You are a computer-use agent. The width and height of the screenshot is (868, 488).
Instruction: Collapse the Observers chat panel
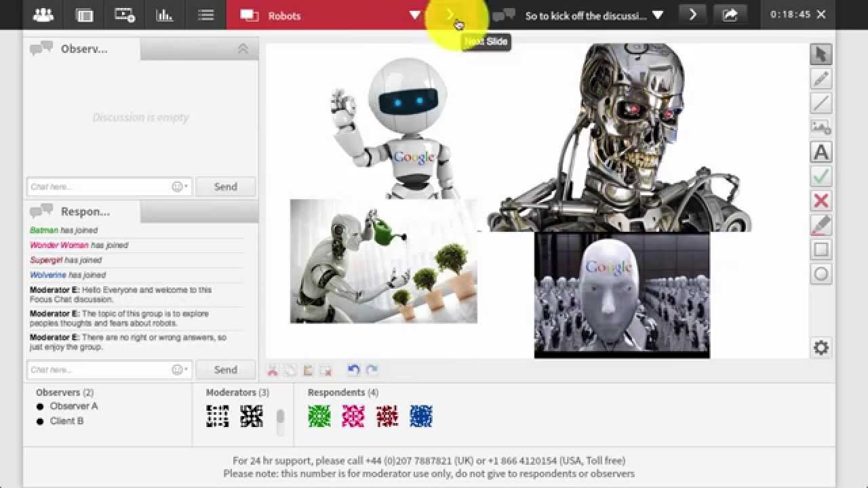pos(243,49)
